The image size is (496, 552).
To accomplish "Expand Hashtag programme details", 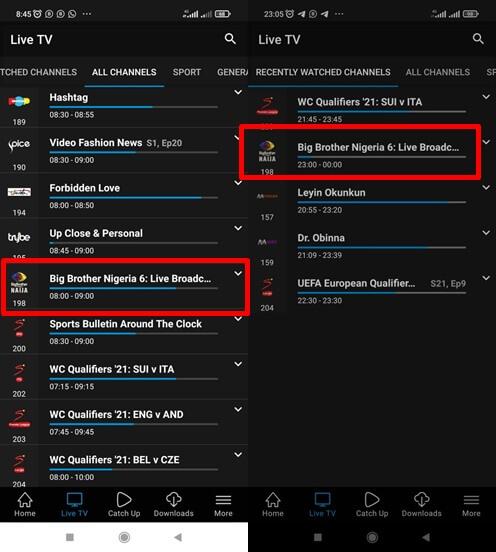I will pos(238,92).
